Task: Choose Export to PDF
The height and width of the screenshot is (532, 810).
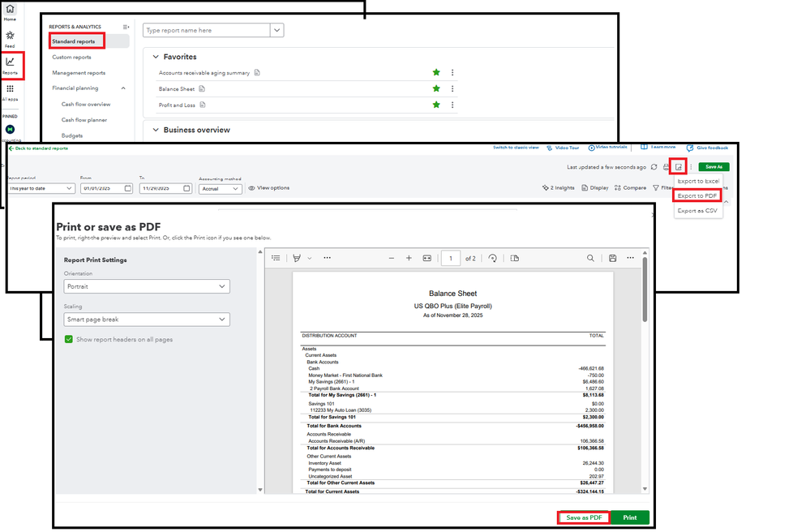Action: coord(696,195)
